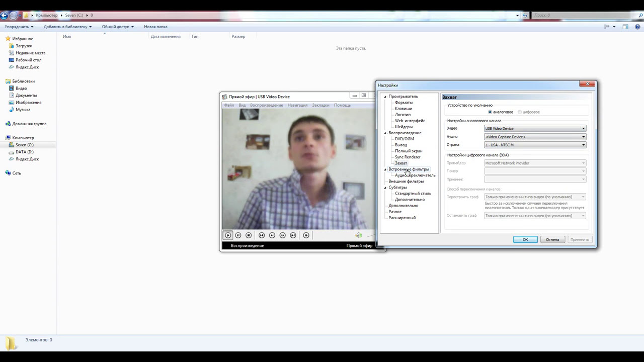Open the Документы library in sidebar
This screenshot has width=644, height=362.
point(26,95)
